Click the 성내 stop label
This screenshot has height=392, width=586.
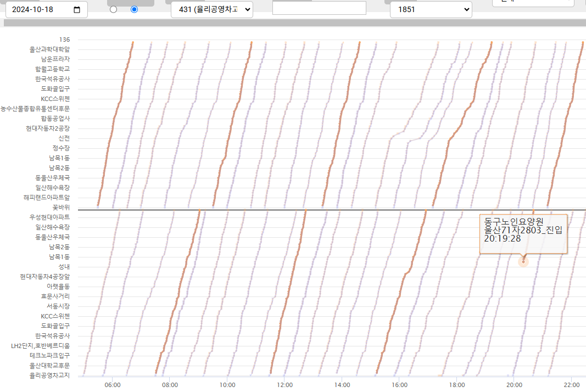tap(64, 267)
